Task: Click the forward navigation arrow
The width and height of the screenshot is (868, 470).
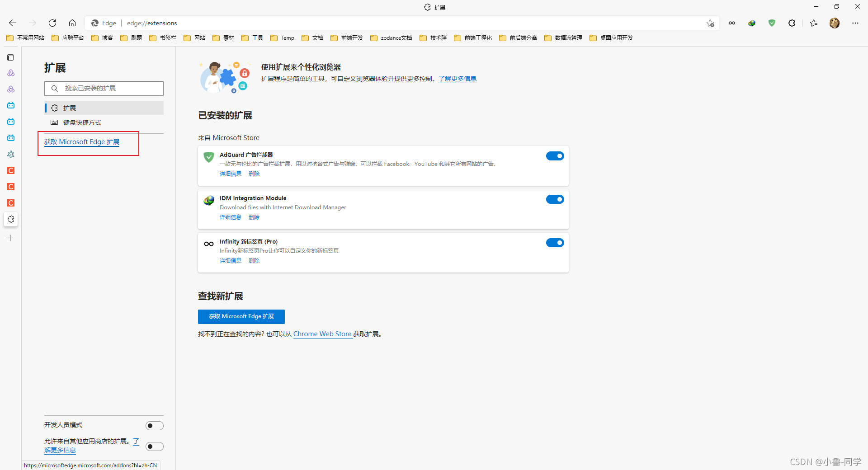Action: pos(33,23)
